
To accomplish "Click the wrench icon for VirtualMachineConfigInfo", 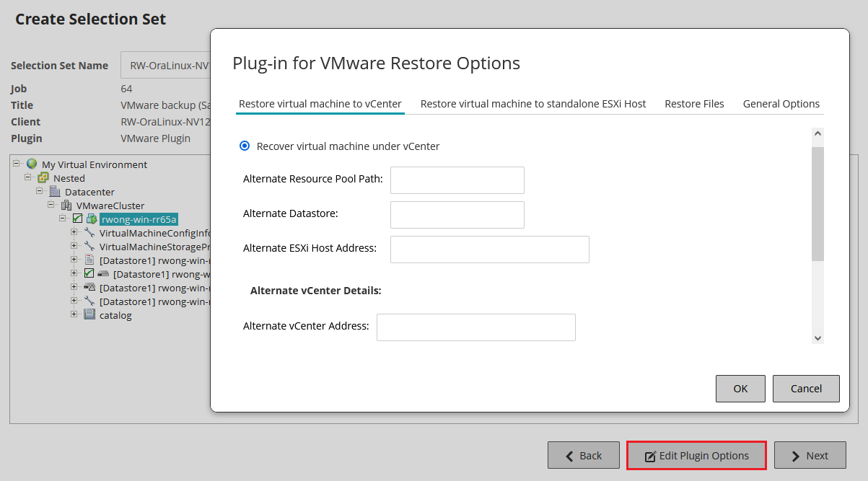I will coord(89,233).
